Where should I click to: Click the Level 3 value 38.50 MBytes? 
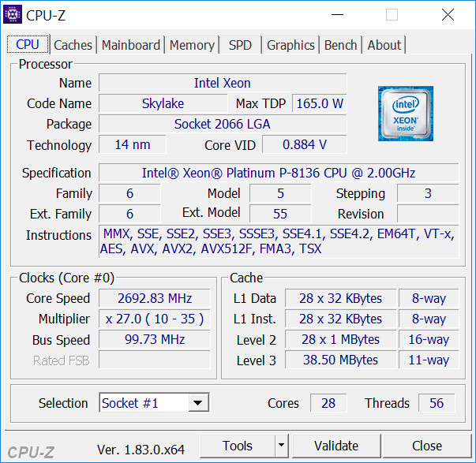[340, 360]
